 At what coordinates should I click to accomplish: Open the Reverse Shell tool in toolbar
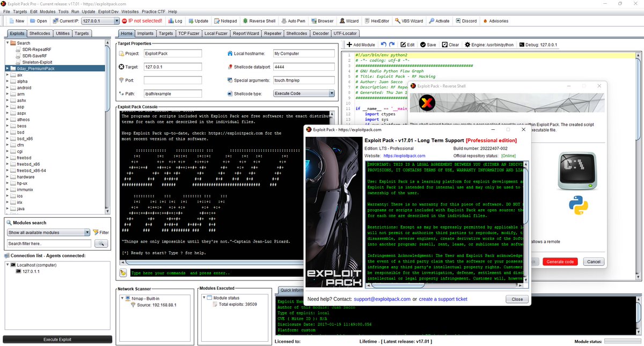click(259, 21)
